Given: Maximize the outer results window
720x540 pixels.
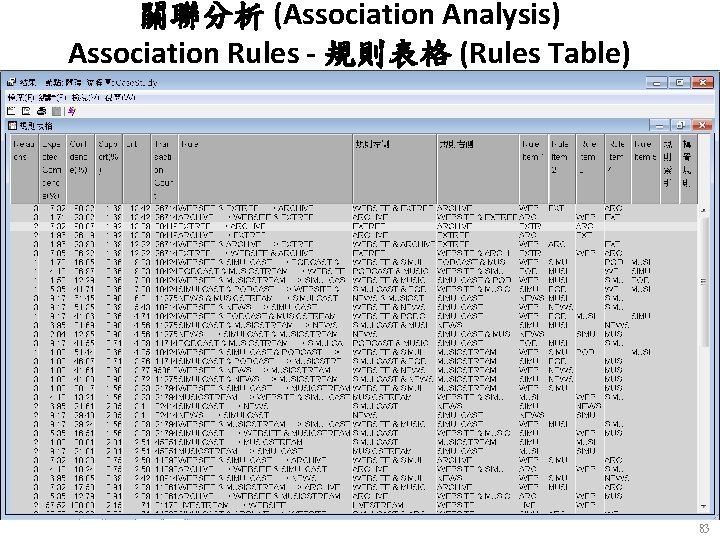Looking at the screenshot, I should tap(680, 82).
